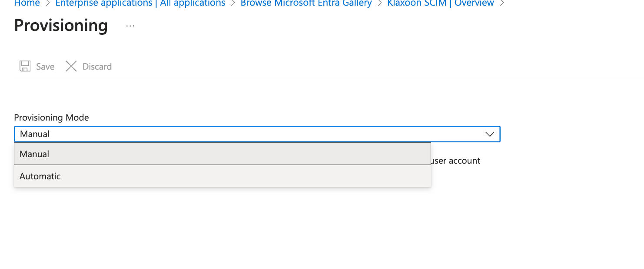644x269 pixels.
Task: Return to Klaxoon SCIM | Overview page
Action: pos(441,3)
